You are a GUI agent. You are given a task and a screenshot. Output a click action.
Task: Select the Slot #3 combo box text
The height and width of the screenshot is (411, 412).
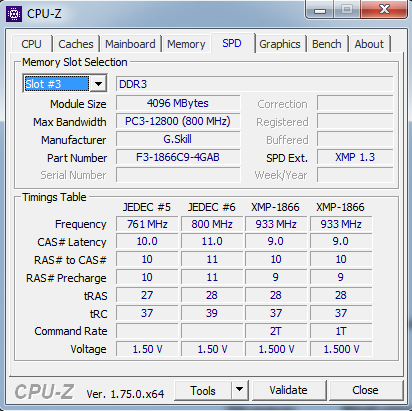click(x=57, y=84)
